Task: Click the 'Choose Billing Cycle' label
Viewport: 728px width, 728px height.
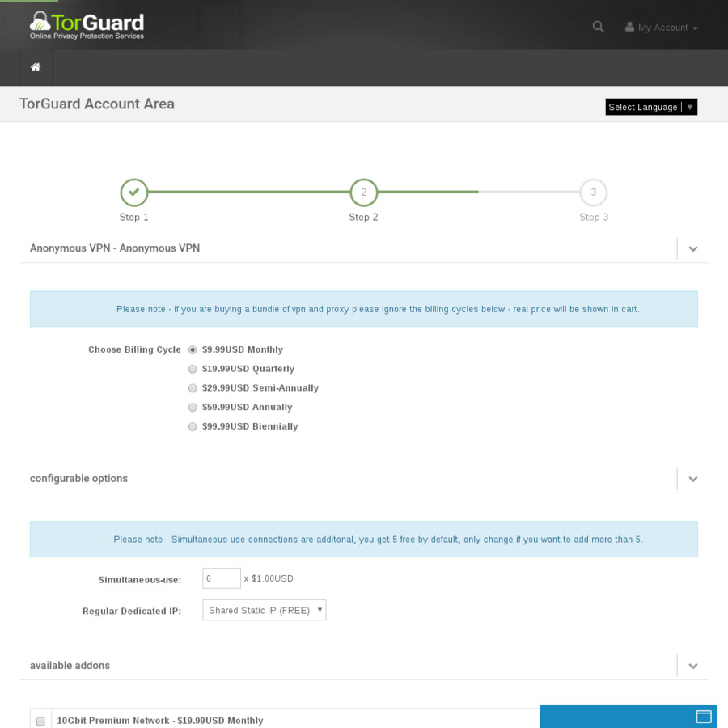Action: (x=134, y=349)
